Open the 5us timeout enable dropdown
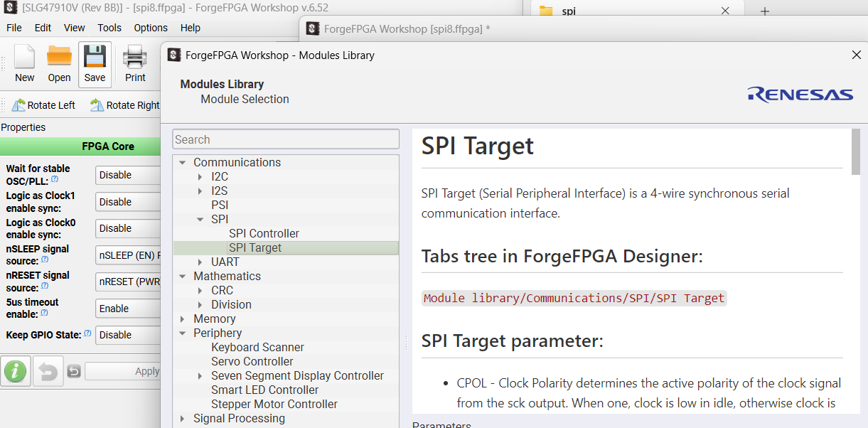This screenshot has width=868, height=428. (x=128, y=309)
